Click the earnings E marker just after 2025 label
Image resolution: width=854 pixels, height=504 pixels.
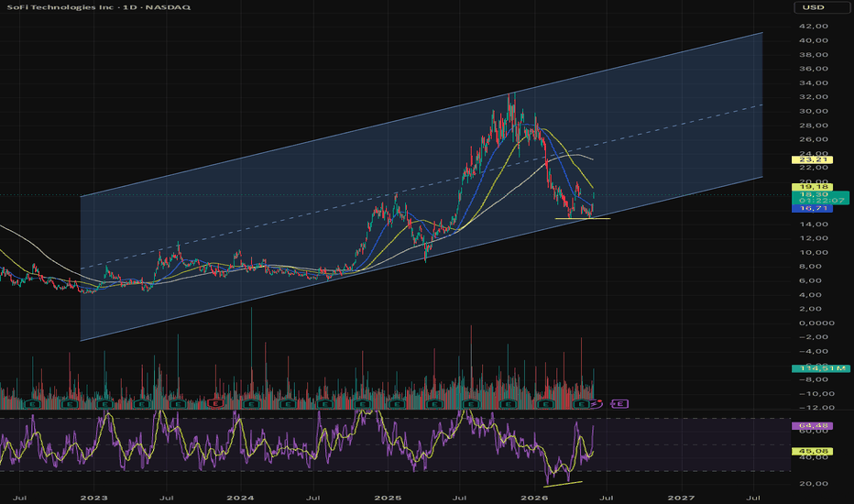coord(396,404)
